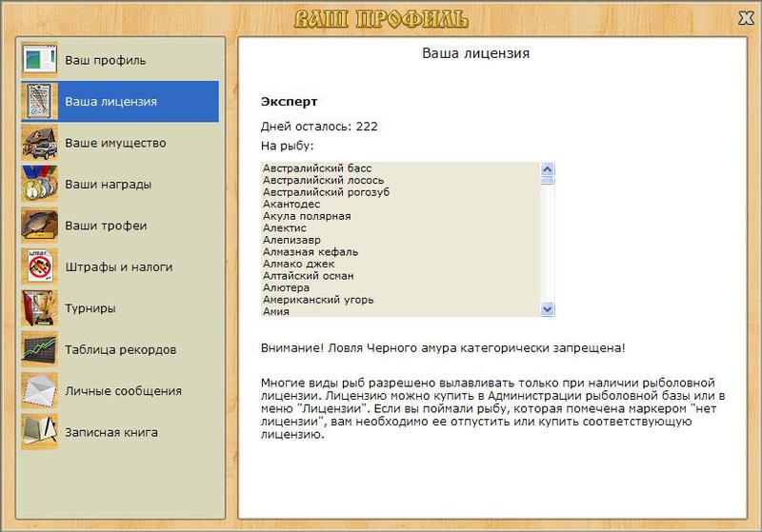Screen dimensions: 762x532
Task: Click the fines prohibition sign icon
Action: [39, 266]
